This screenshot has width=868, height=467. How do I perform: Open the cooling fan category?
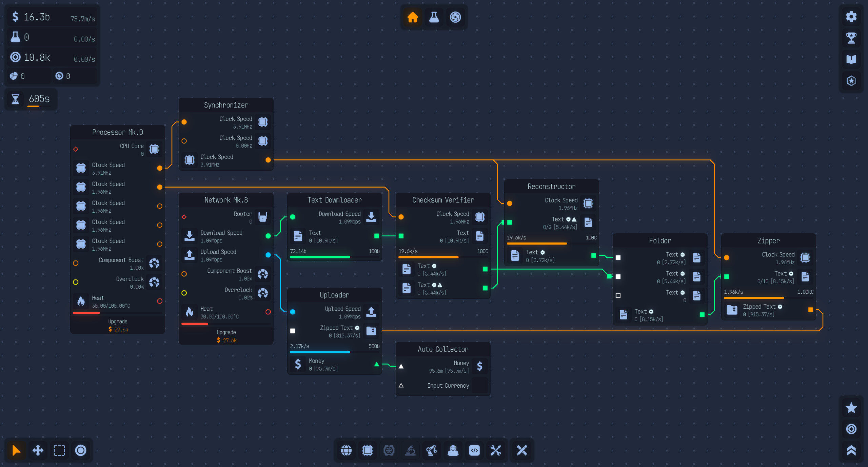(389, 450)
